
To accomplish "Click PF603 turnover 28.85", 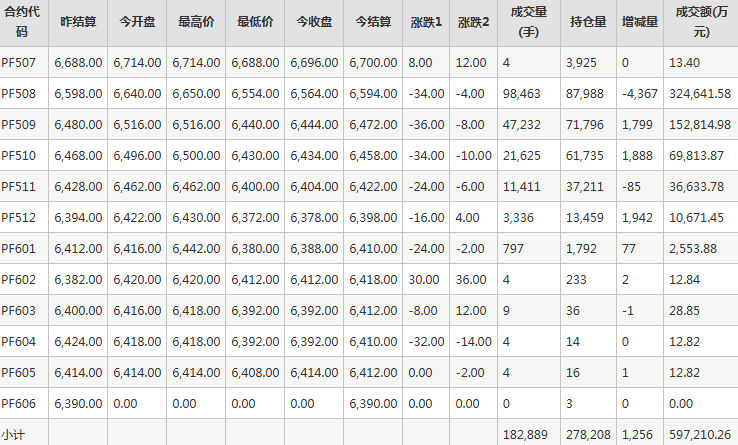I will pyautogui.click(x=684, y=311).
